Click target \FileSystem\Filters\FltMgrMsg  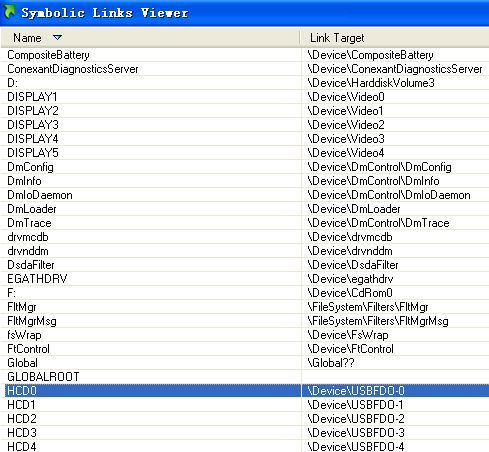pyautogui.click(x=378, y=321)
